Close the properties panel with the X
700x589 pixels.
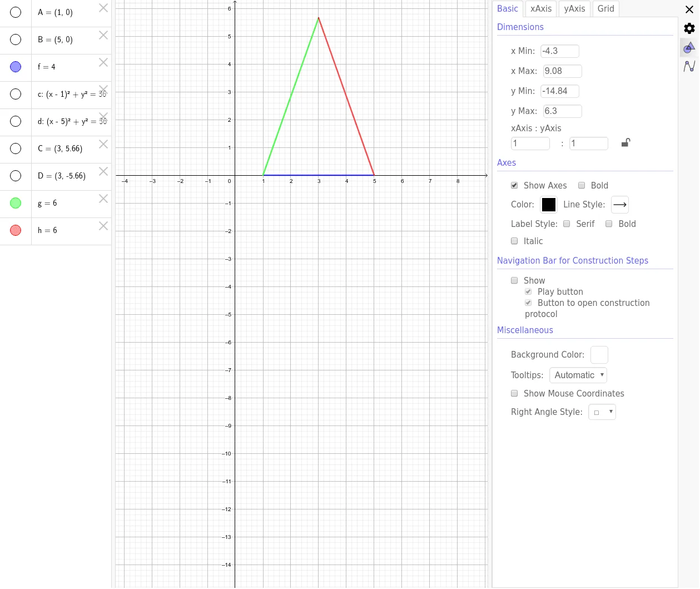(689, 9)
